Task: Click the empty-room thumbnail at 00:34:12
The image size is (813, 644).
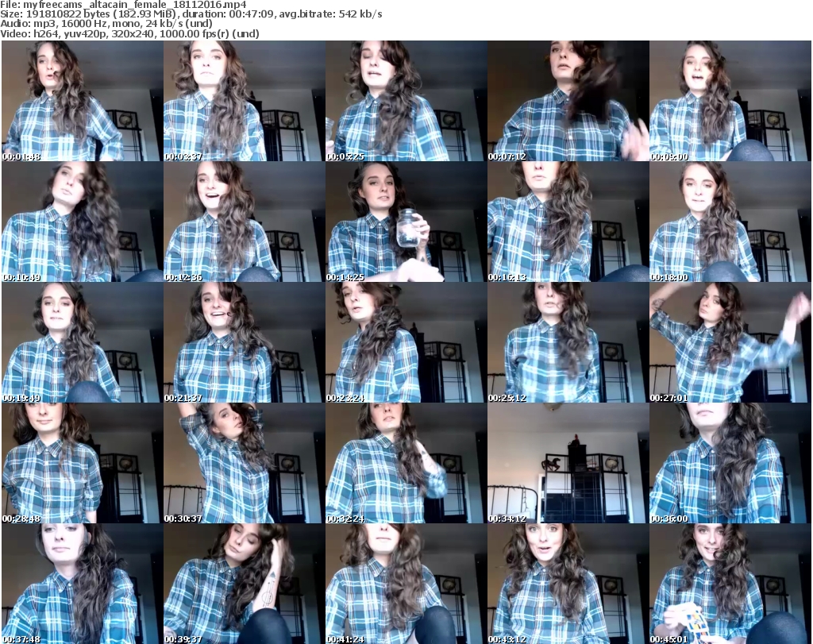Action: click(568, 463)
